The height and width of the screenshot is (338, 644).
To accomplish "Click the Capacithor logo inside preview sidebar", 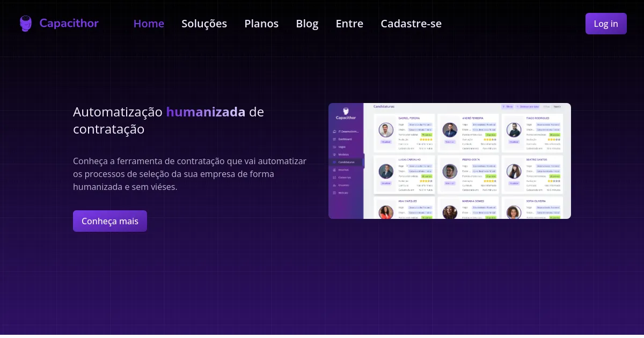I will point(346,114).
